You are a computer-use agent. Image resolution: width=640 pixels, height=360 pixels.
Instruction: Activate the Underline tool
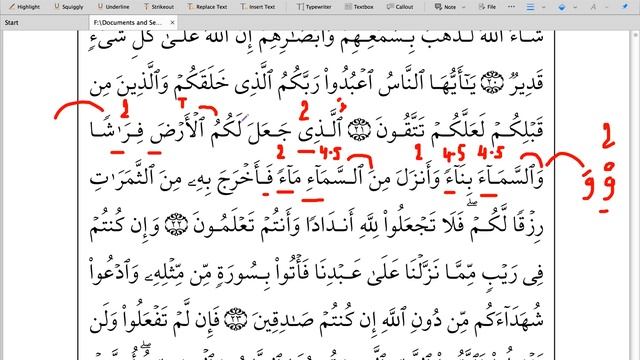pyautogui.click(x=113, y=7)
